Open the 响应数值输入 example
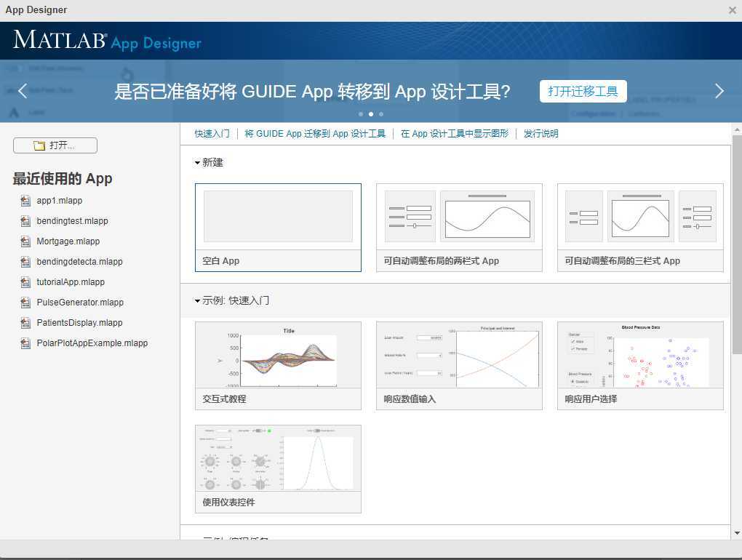 (x=459, y=366)
